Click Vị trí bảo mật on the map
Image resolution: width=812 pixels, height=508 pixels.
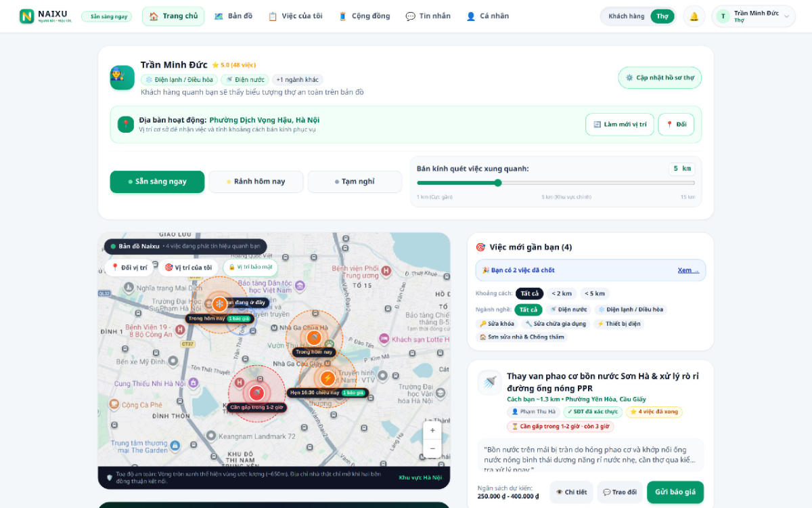click(250, 268)
